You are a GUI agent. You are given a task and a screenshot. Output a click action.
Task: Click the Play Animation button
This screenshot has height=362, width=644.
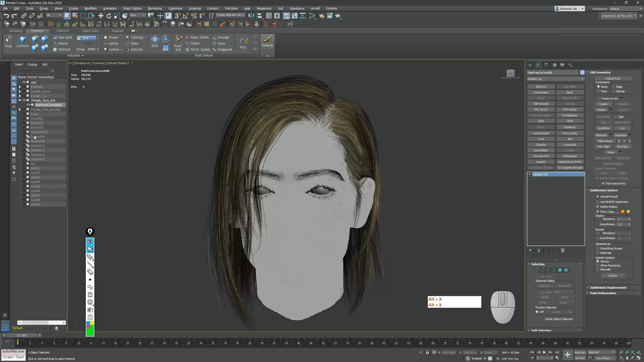tap(544, 352)
